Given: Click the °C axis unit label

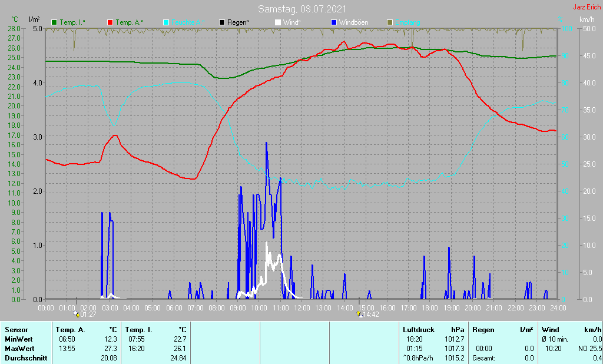Looking at the screenshot, I should [x=15, y=19].
